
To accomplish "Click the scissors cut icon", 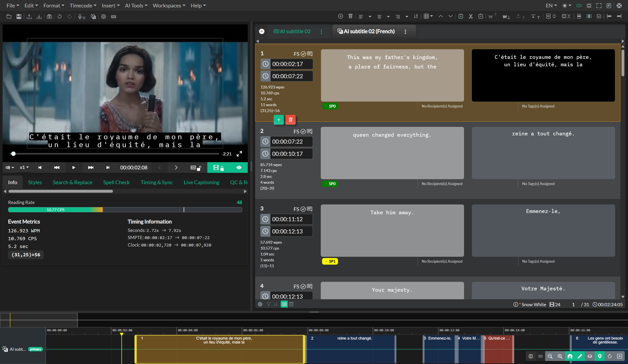I will (x=471, y=16).
